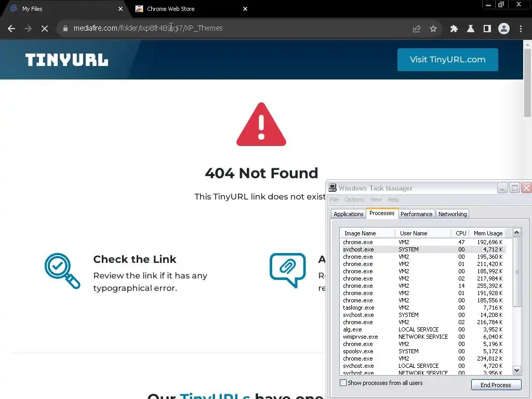Click process list scrollbar down arrow

(516, 370)
